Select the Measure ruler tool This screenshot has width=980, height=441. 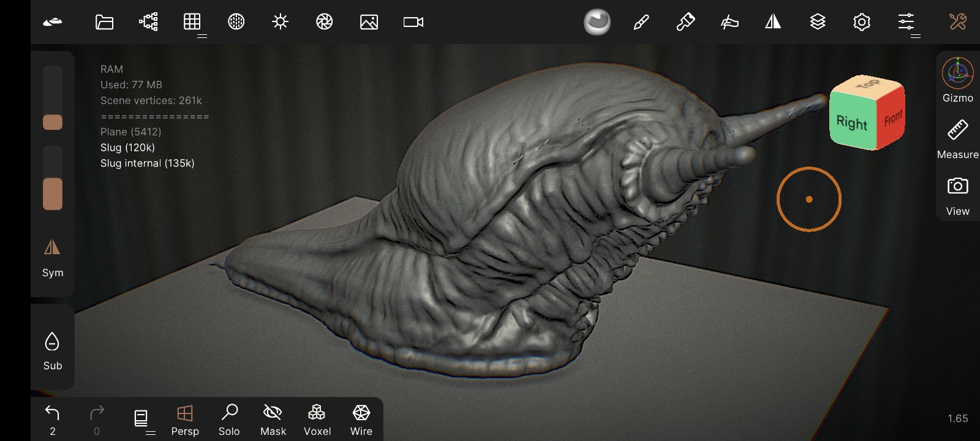pos(958,139)
